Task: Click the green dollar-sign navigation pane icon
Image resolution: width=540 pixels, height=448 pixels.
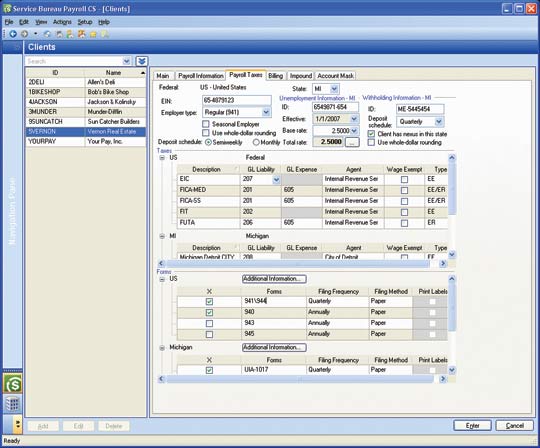Action: [x=13, y=384]
